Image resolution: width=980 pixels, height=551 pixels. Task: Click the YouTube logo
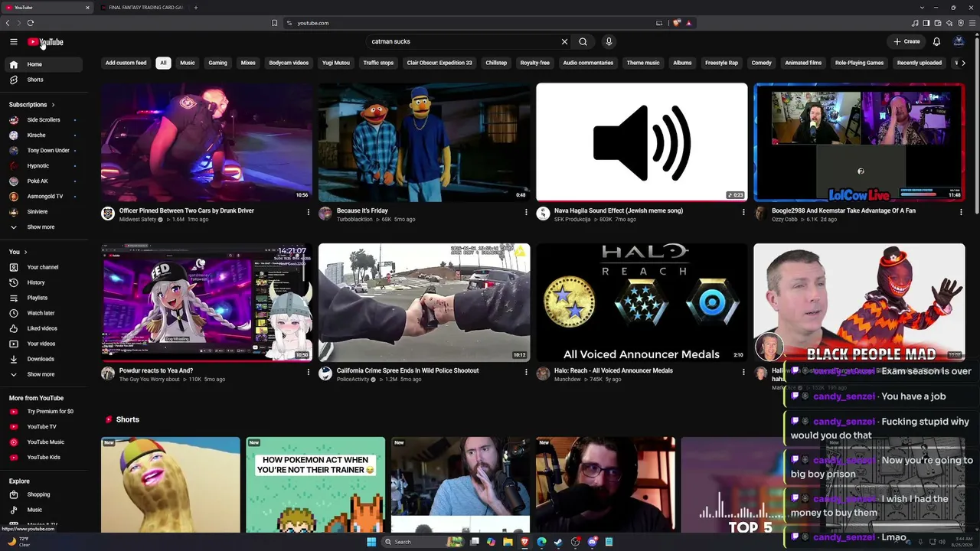coord(46,42)
